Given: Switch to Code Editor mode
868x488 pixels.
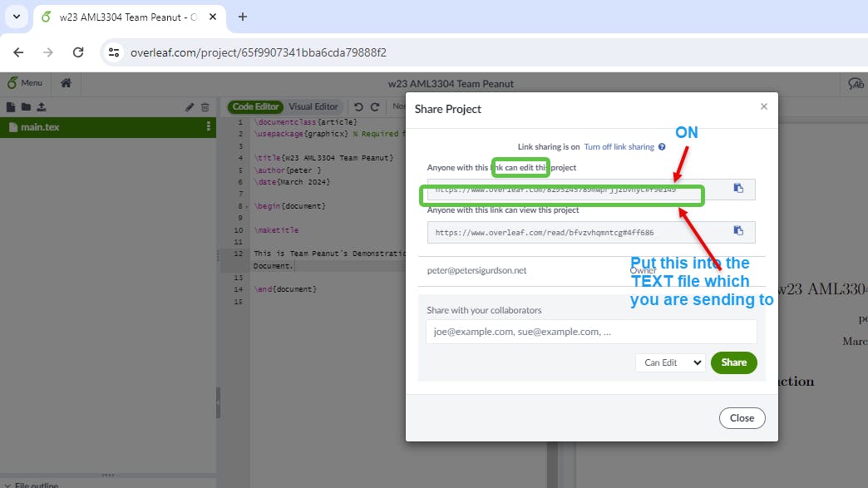Looking at the screenshot, I should tap(255, 106).
